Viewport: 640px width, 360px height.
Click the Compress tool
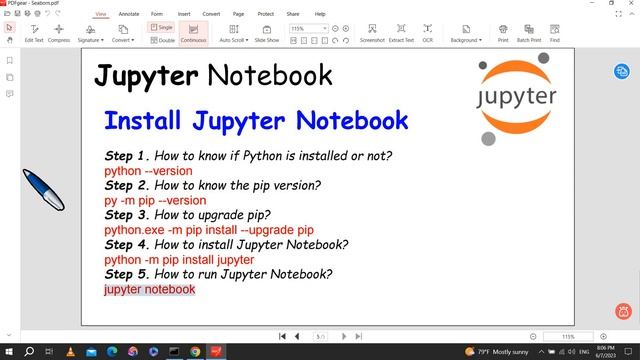(x=59, y=33)
